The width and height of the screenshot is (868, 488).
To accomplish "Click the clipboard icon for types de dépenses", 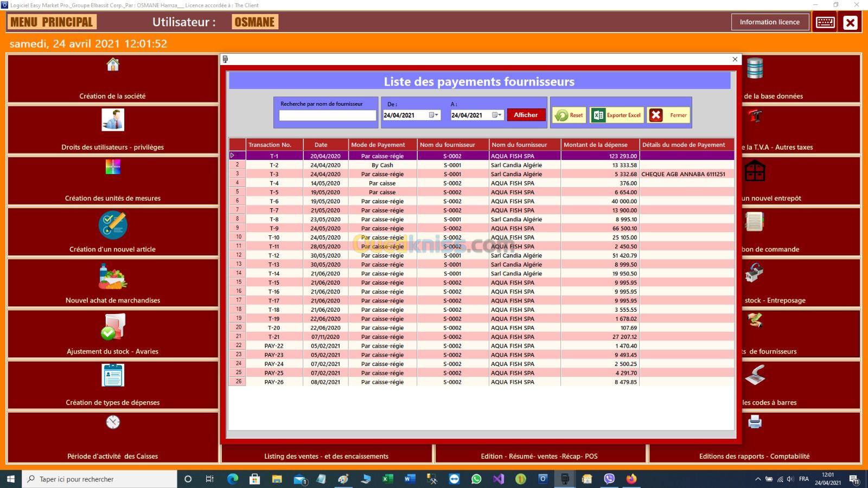I will 113,375.
